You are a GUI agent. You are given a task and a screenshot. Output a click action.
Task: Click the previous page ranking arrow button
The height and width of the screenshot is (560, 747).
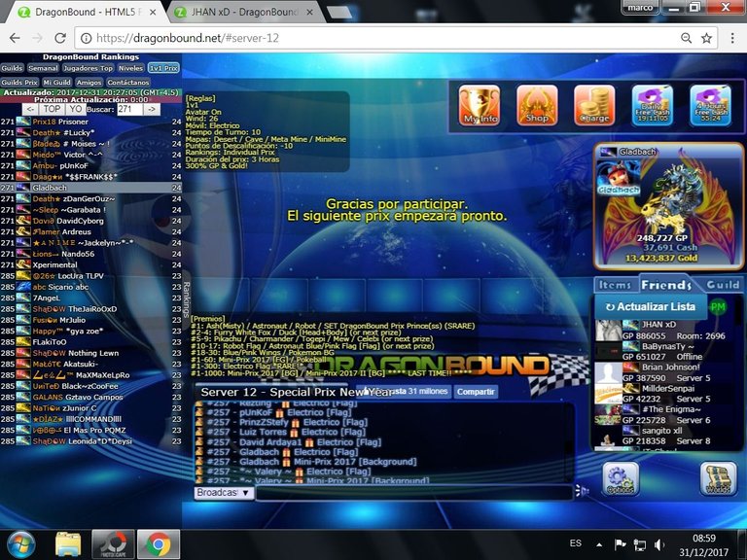click(30, 109)
